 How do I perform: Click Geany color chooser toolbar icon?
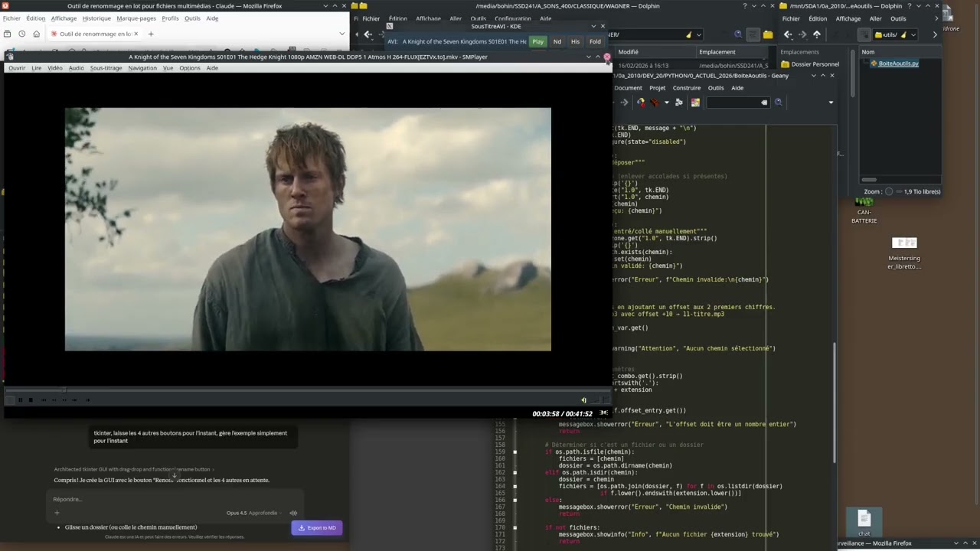pyautogui.click(x=695, y=103)
